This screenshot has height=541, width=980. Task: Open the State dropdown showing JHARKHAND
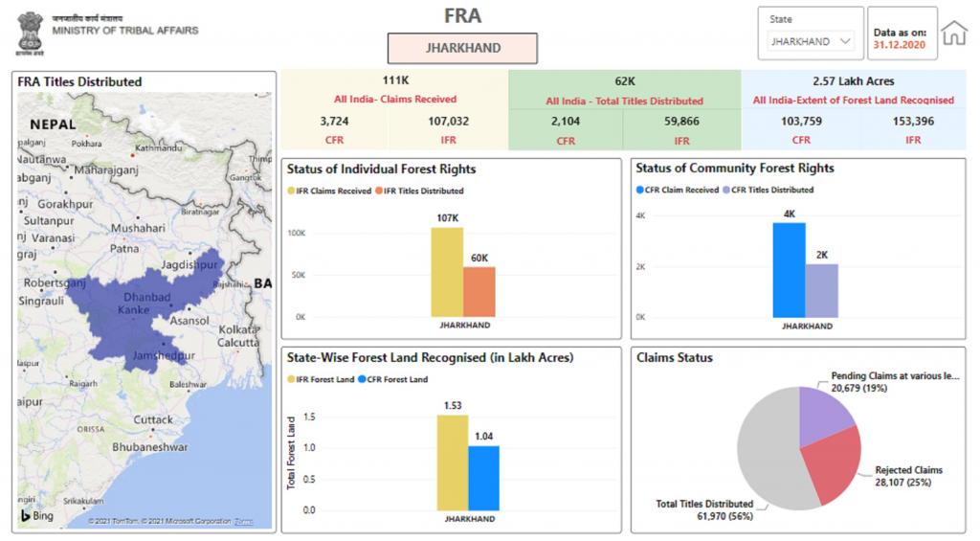click(x=810, y=42)
